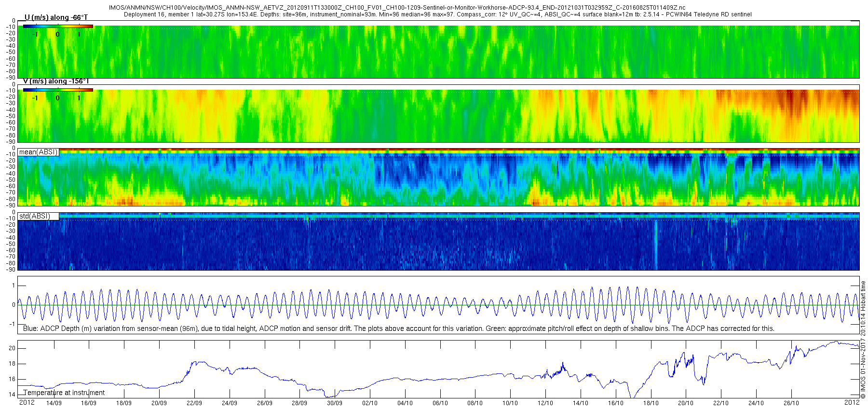This screenshot has height=410, width=868.
Task: Click the 20/09 date tick label
Action: pos(159,403)
